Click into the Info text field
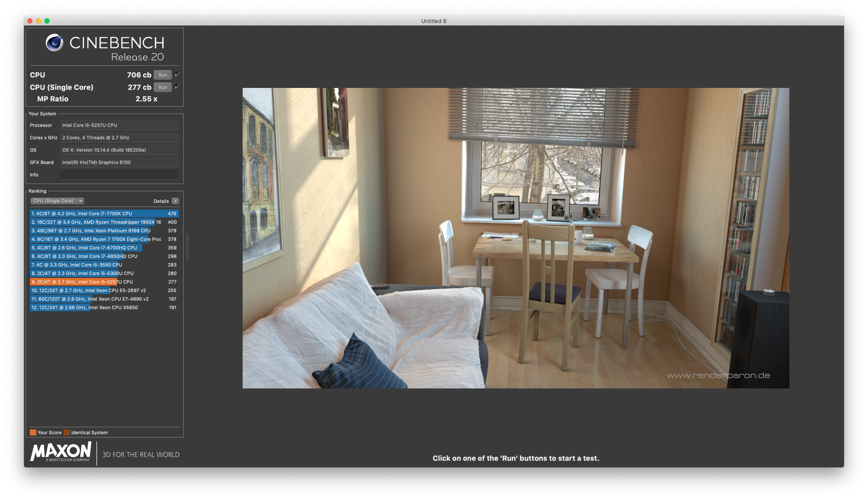This screenshot has height=499, width=868. click(119, 175)
